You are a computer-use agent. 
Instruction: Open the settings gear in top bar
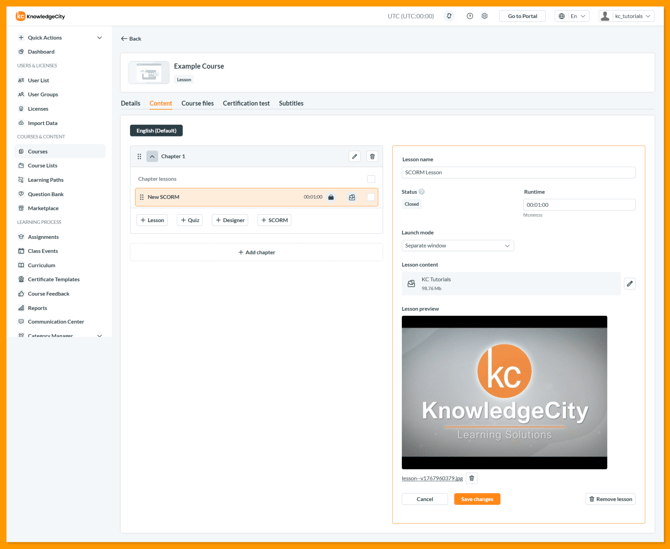click(485, 16)
